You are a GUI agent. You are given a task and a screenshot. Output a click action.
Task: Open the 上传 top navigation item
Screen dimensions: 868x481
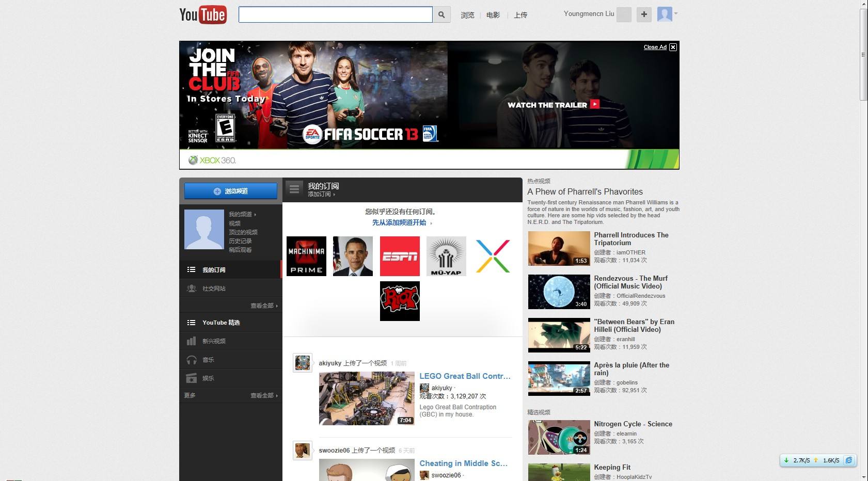520,15
